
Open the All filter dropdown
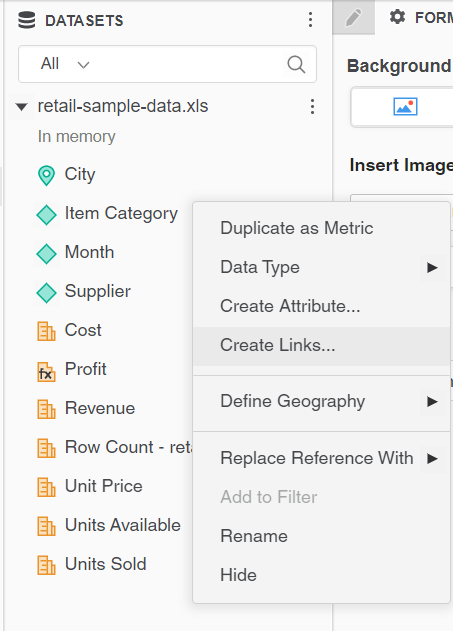(x=65, y=64)
